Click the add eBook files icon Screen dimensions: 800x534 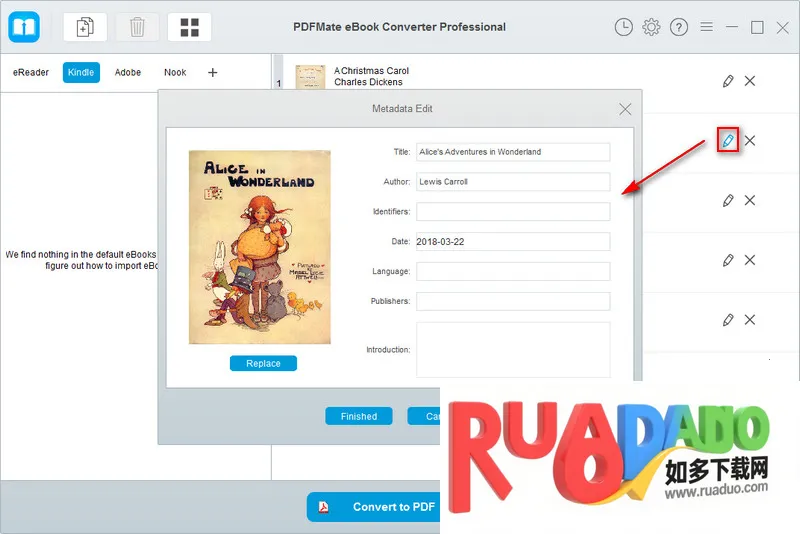[85, 27]
